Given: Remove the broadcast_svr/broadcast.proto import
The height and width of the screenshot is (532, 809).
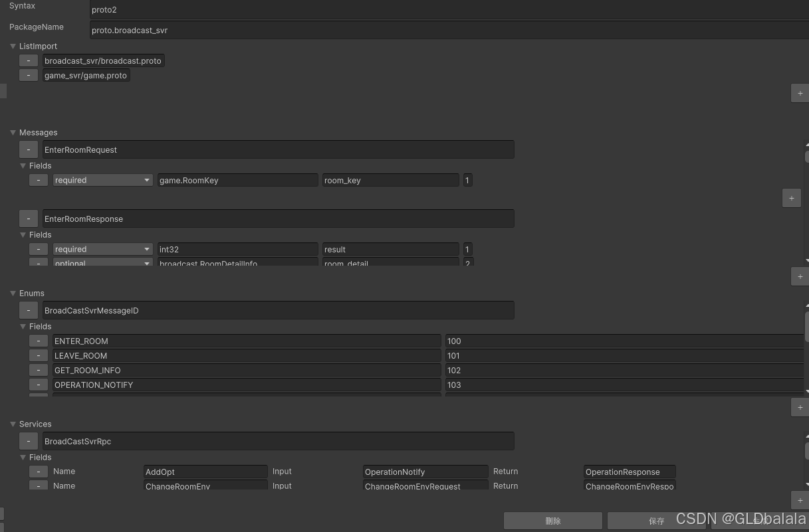Looking at the screenshot, I should (29, 60).
